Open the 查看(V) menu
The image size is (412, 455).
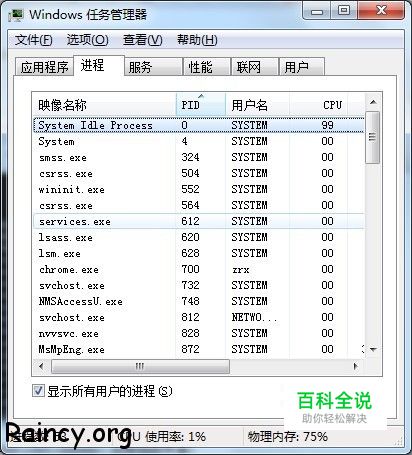coord(142,40)
